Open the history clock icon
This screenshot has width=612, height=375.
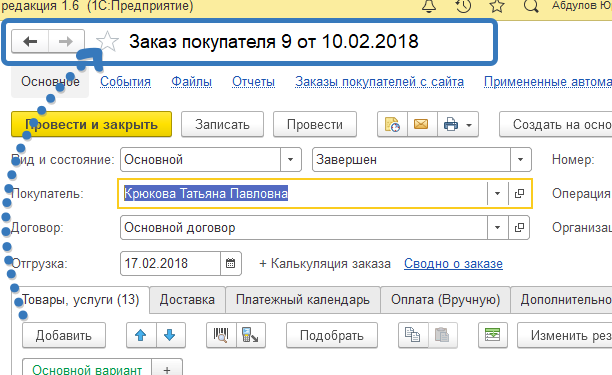tap(463, 6)
